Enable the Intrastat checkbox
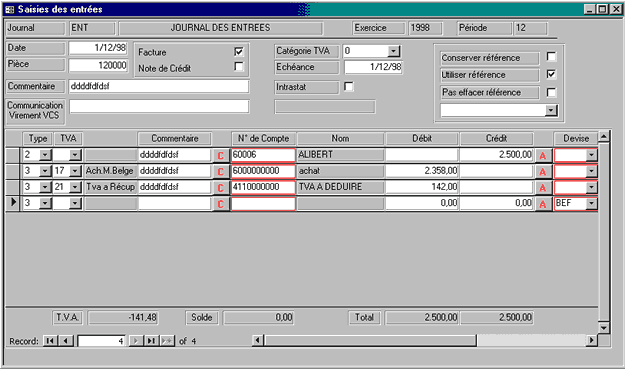Image resolution: width=625 pixels, height=369 pixels. (349, 86)
